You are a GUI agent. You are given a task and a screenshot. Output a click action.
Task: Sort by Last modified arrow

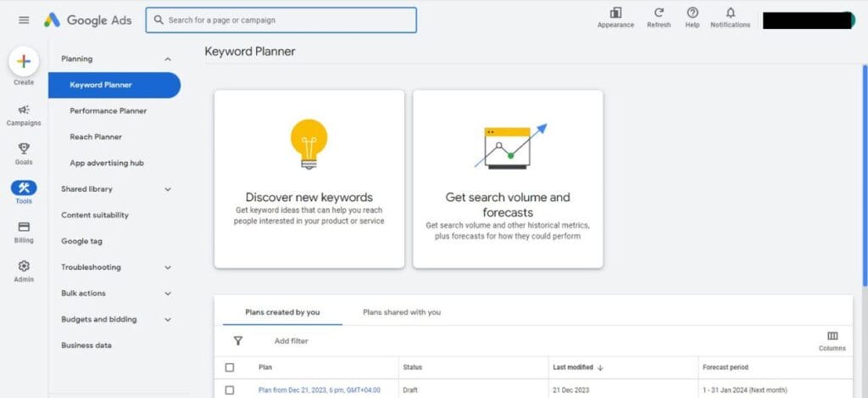click(x=601, y=367)
